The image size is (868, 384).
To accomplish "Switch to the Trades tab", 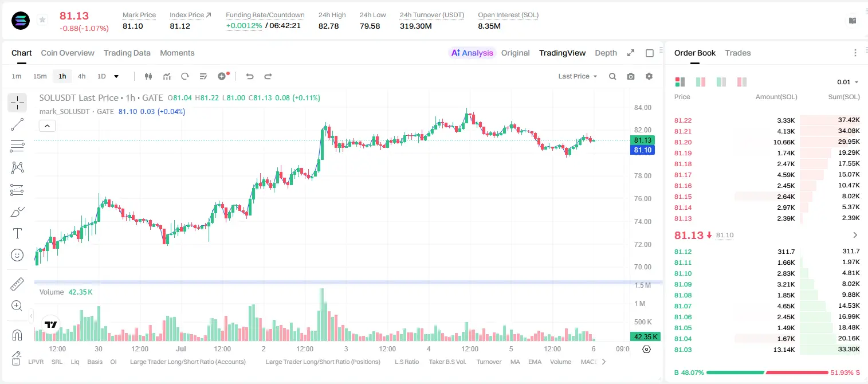I will [738, 53].
